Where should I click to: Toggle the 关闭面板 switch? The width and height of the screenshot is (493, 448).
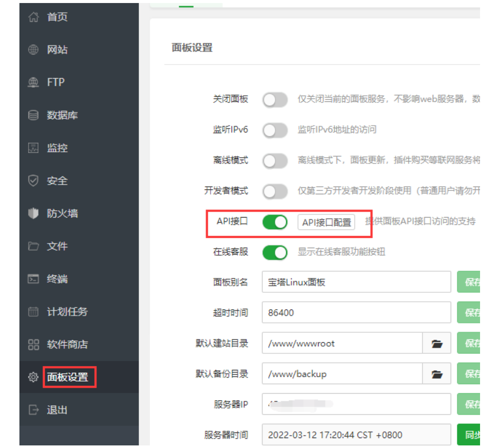[275, 100]
